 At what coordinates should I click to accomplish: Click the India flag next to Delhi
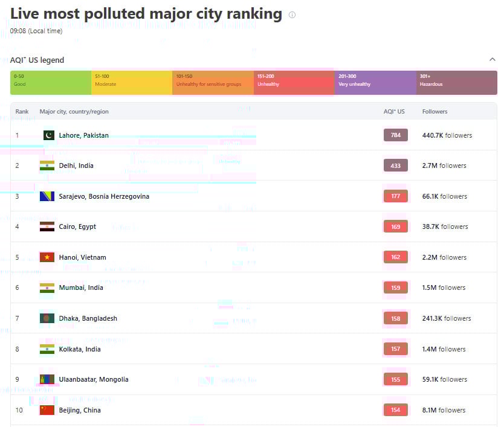click(x=47, y=165)
